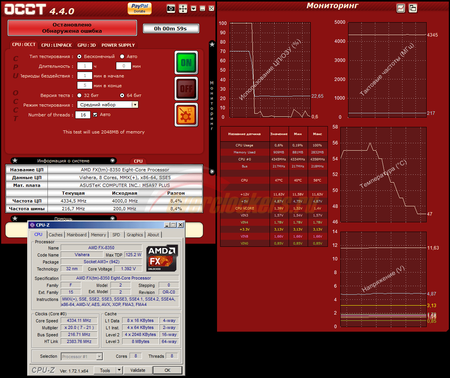Click the Core Speed 4334.11 MHz value
This screenshot has height=378, width=450.
(x=79, y=321)
